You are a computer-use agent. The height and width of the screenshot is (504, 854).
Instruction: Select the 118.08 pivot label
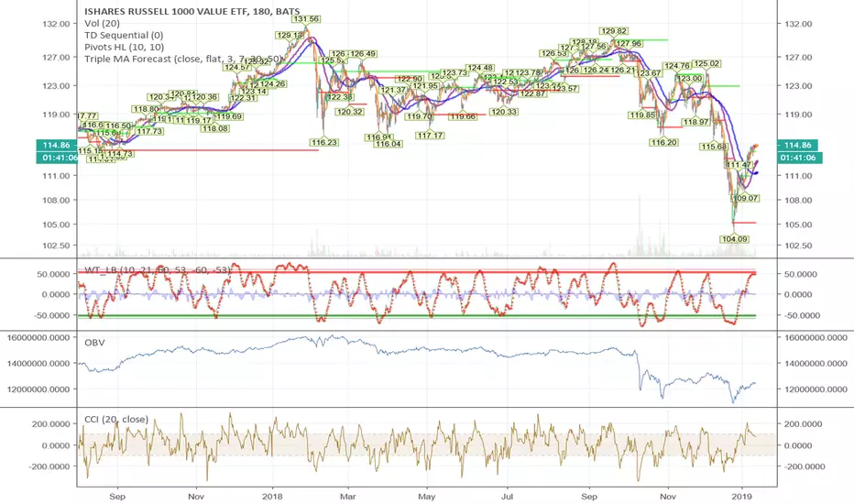click(215, 128)
